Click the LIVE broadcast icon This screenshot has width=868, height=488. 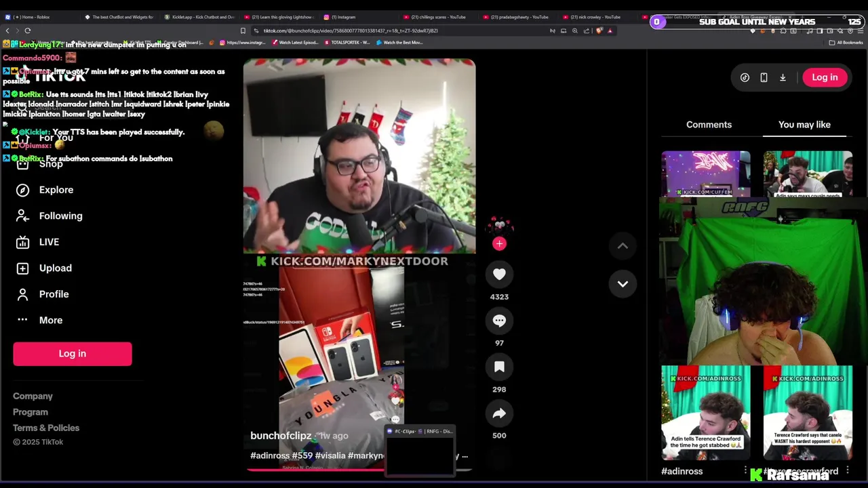pyautogui.click(x=22, y=242)
